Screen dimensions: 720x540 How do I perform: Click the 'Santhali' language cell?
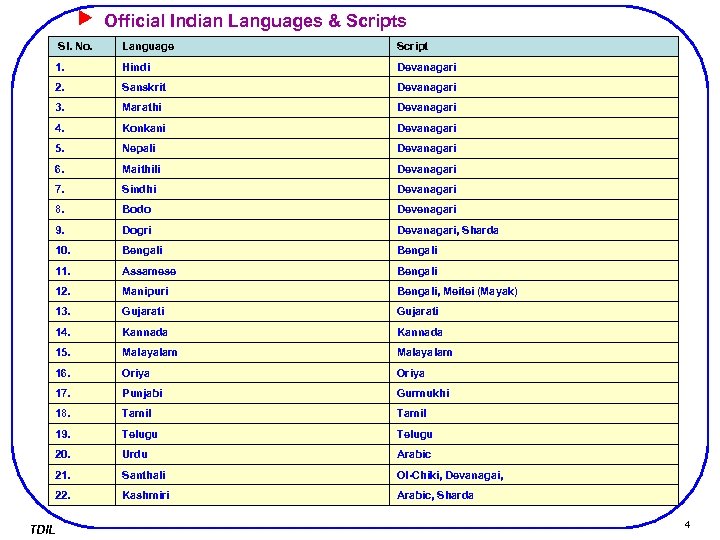click(x=253, y=475)
